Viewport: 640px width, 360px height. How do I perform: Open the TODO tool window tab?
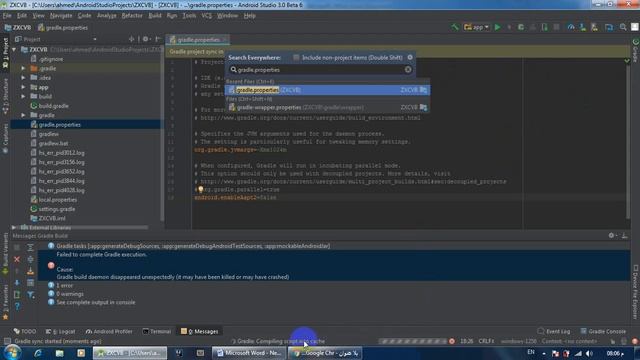click(24, 331)
